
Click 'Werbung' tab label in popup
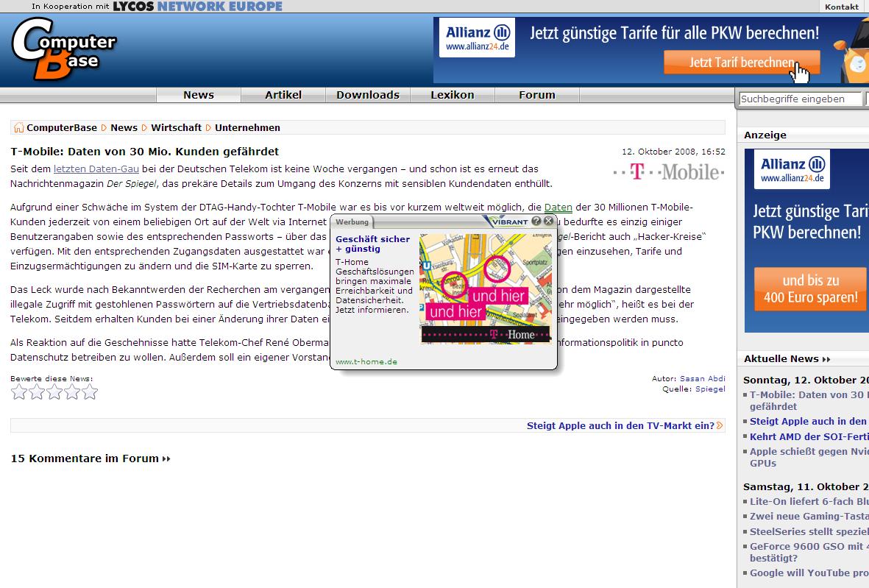[x=352, y=222]
